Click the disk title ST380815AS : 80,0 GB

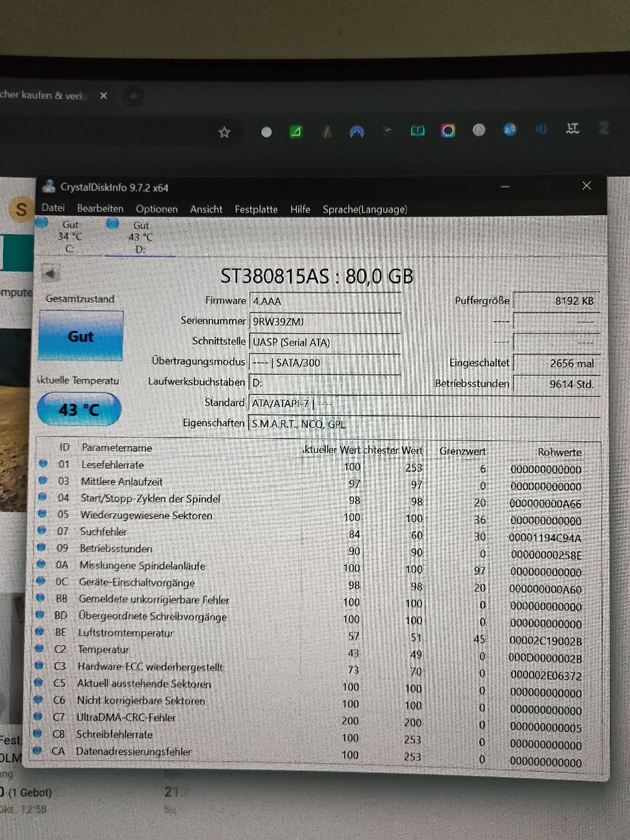[317, 276]
